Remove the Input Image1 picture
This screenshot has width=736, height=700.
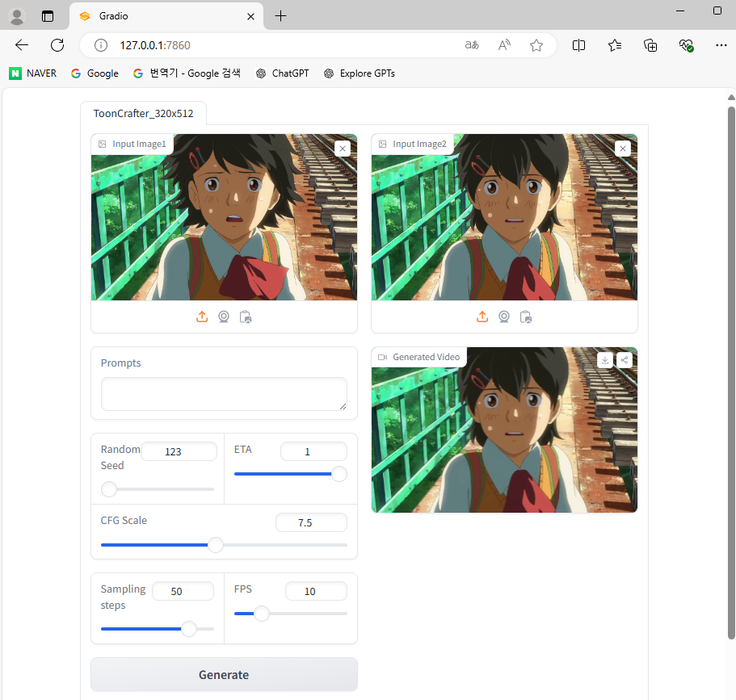click(x=343, y=149)
